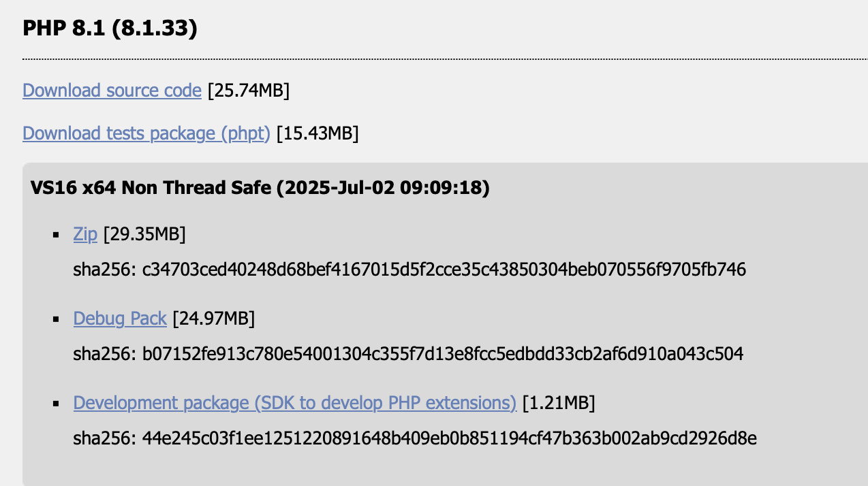
Task: Click the Debug Pack sha256 hash starting b07152fe
Action: [442, 354]
